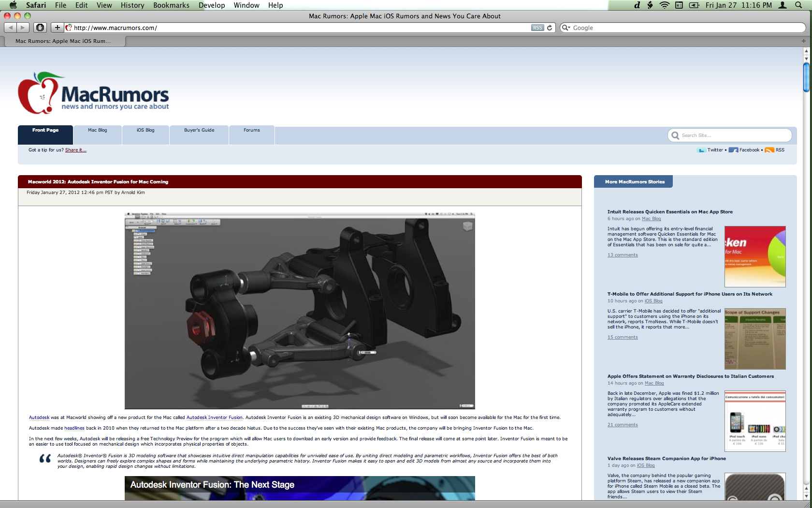This screenshot has height=508, width=812.
Task: Open a new tab with the plus at tab bar
Action: 804,41
